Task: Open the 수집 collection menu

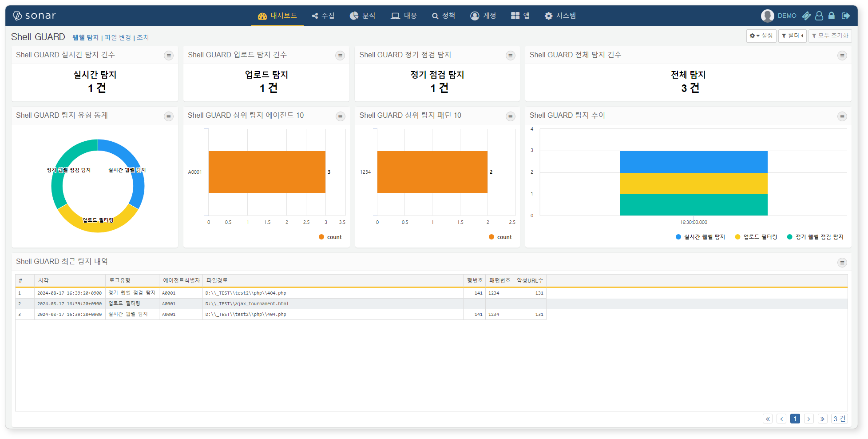Action: (323, 16)
